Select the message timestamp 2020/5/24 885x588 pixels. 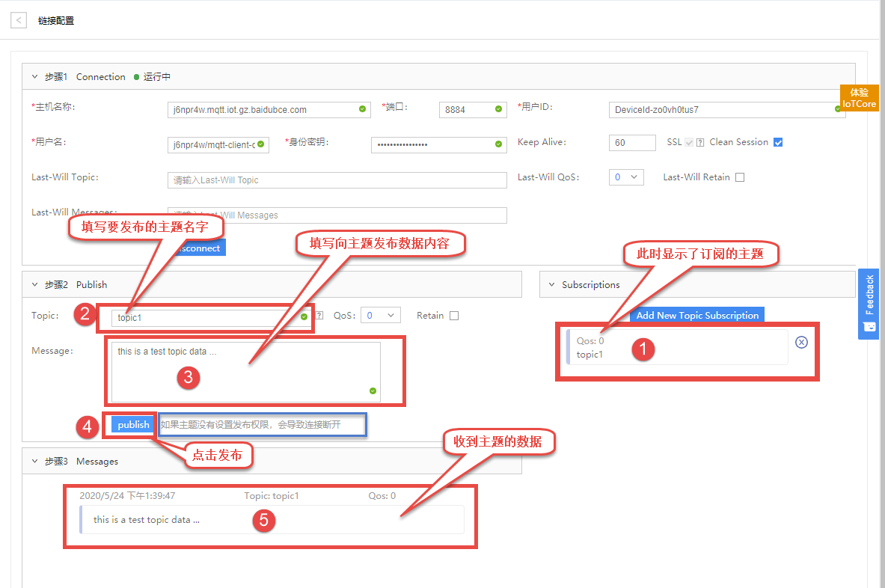click(127, 495)
